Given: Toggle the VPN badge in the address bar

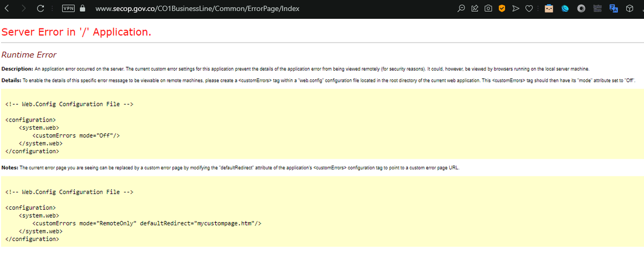Looking at the screenshot, I should [68, 9].
